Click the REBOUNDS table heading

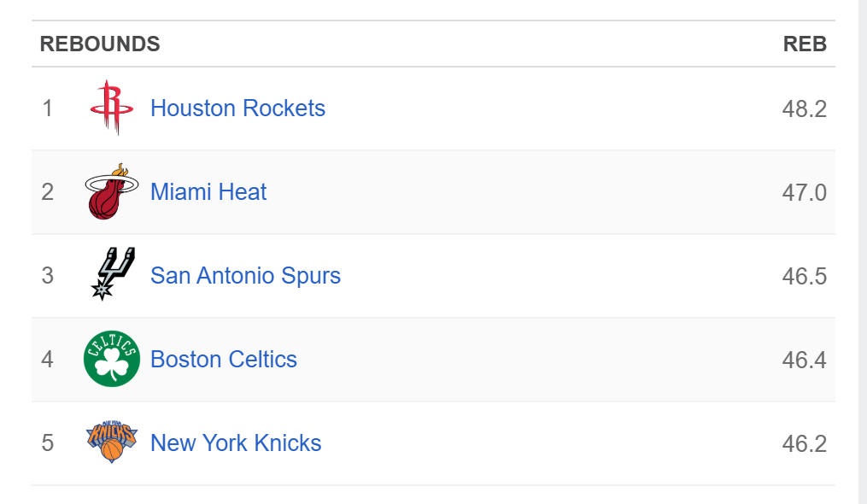(100, 44)
